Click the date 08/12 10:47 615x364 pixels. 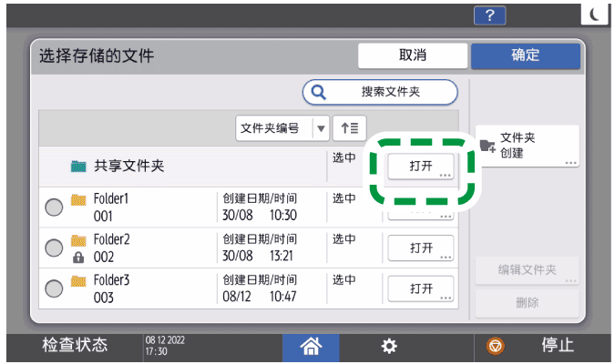[x=260, y=297]
